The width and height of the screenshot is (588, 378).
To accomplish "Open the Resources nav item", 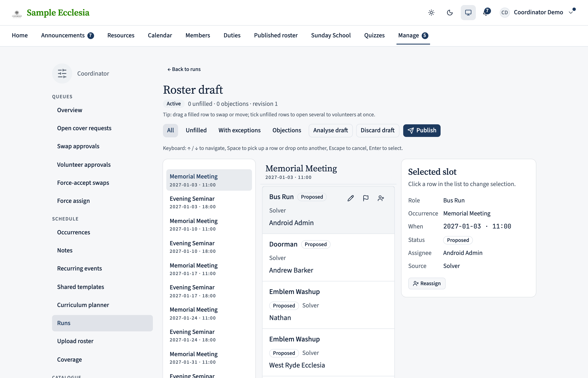I will (x=121, y=35).
